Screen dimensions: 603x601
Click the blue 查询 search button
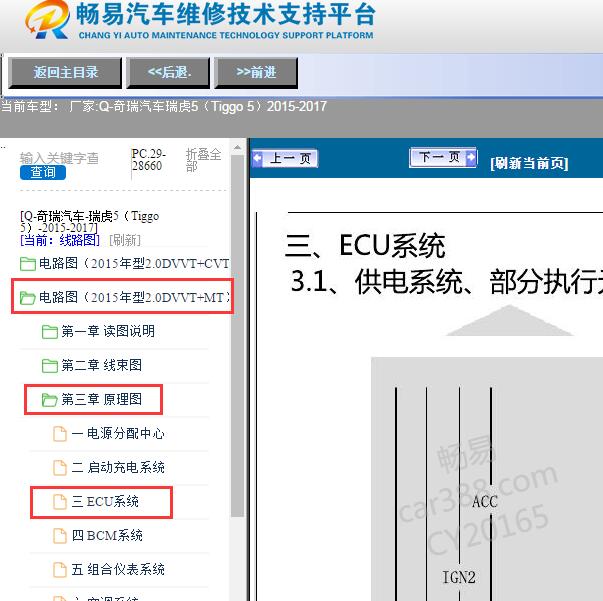(43, 172)
